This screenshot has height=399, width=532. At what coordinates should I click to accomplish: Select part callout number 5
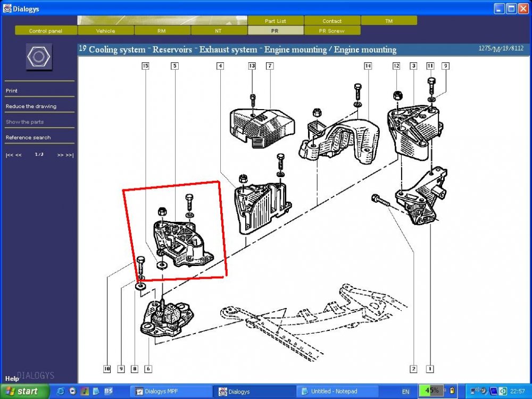174,65
